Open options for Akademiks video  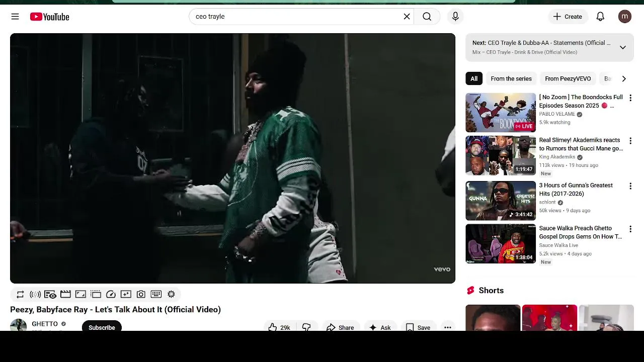[x=630, y=141]
